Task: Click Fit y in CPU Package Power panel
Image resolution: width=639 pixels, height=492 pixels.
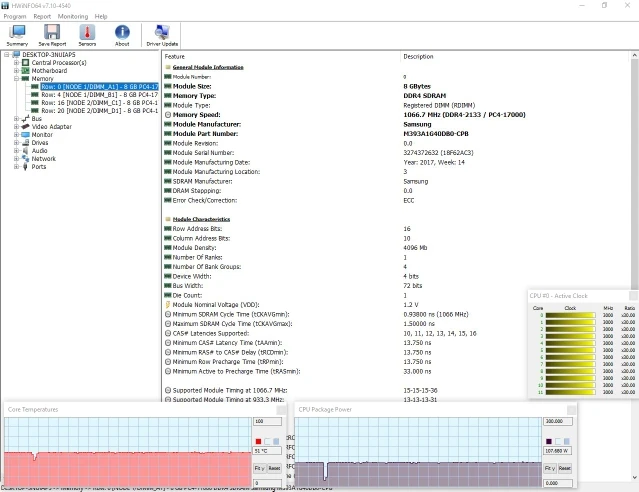Action: (x=550, y=468)
